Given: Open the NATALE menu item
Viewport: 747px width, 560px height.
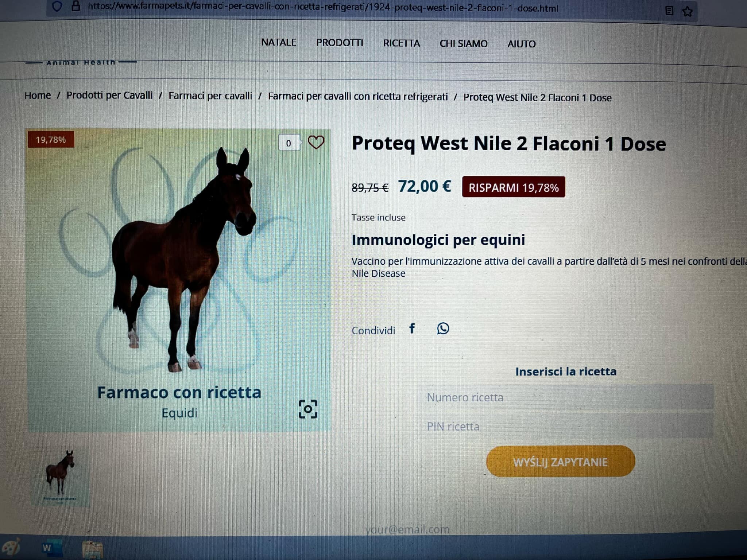Looking at the screenshot, I should [279, 42].
